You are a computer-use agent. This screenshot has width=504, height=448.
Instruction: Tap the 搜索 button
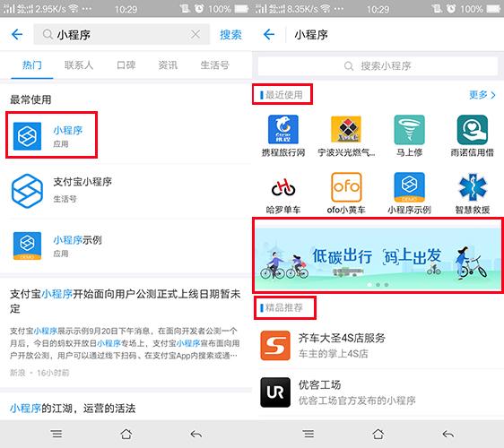(x=230, y=34)
